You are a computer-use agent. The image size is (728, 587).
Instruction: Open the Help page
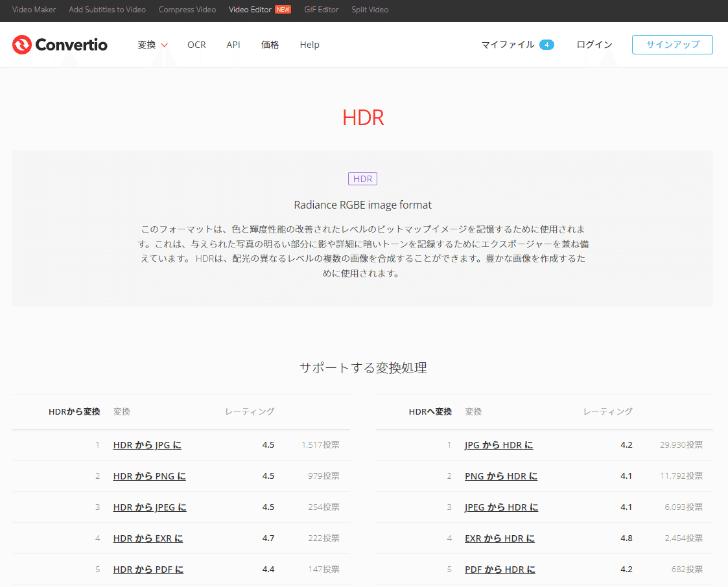tap(309, 45)
